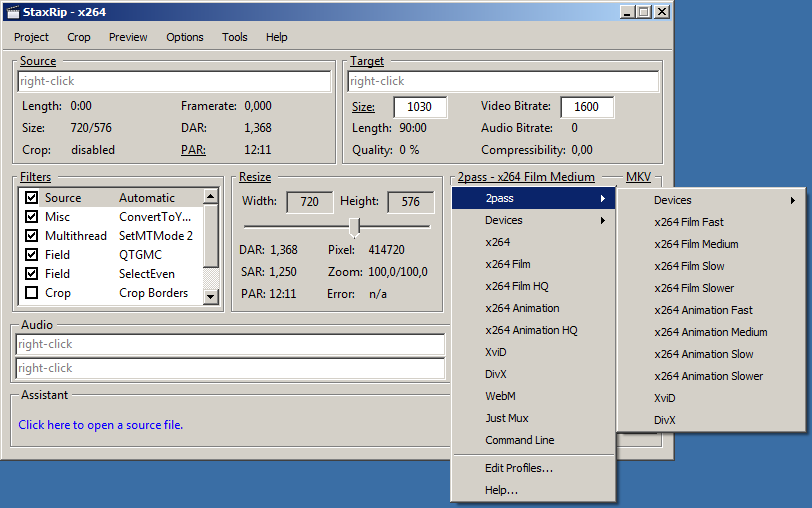Click the Target group header link
812x508 pixels.
[x=367, y=61]
